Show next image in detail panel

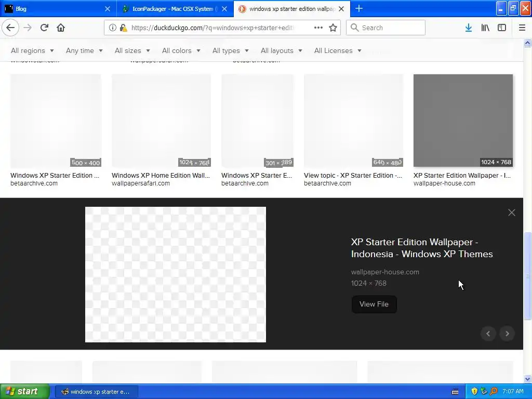click(507, 334)
